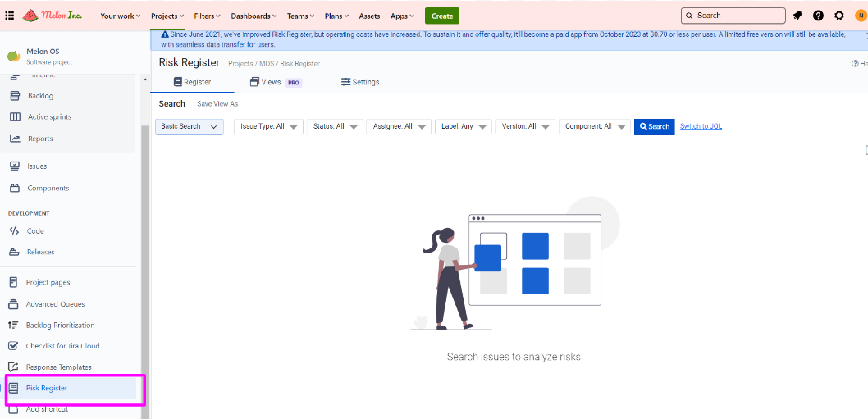The image size is (868, 419).
Task: Open the settings gear icon
Action: coord(838,16)
